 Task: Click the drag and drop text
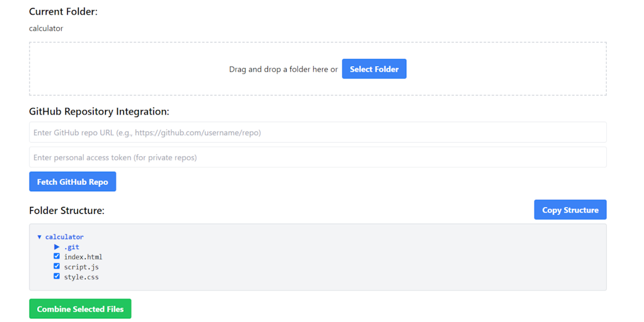283,69
